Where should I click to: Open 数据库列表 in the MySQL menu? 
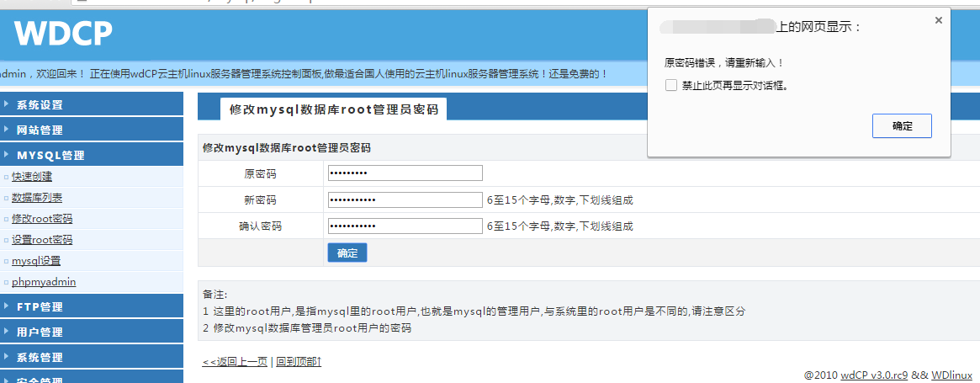pos(37,198)
